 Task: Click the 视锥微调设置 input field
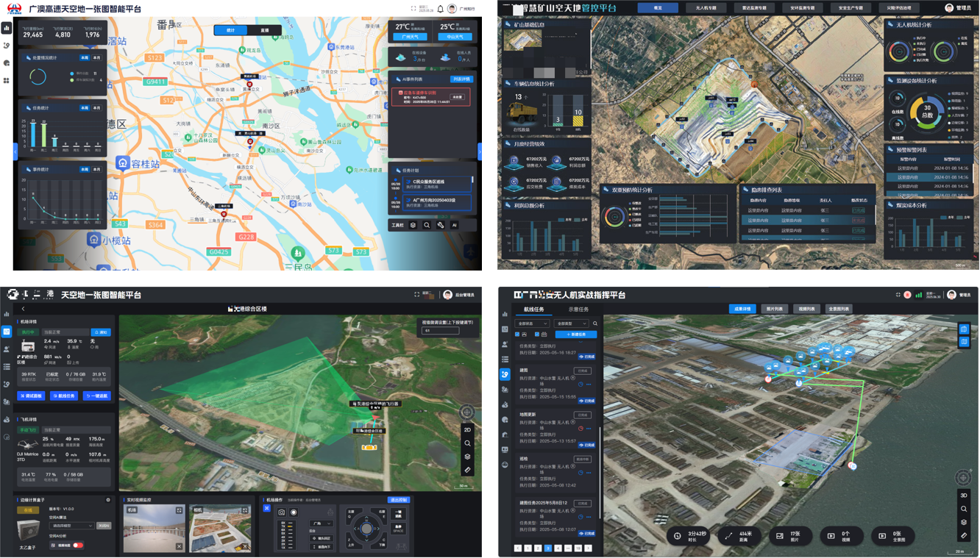(440, 331)
